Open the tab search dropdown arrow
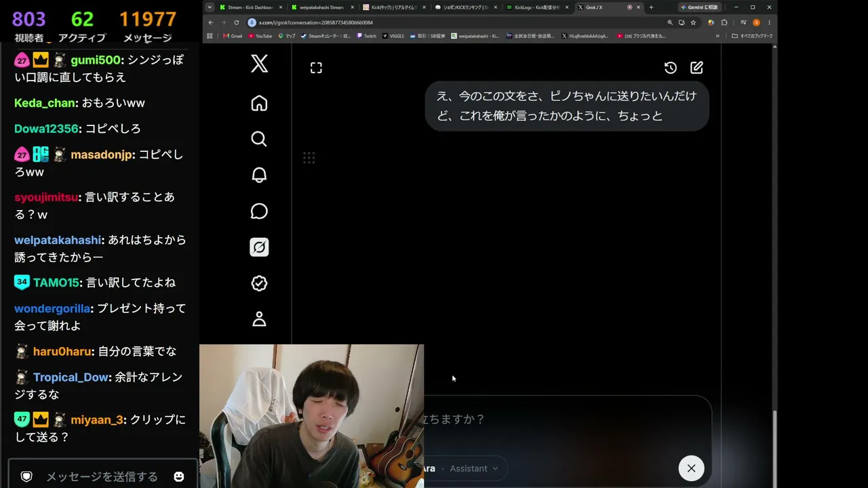 (x=209, y=7)
